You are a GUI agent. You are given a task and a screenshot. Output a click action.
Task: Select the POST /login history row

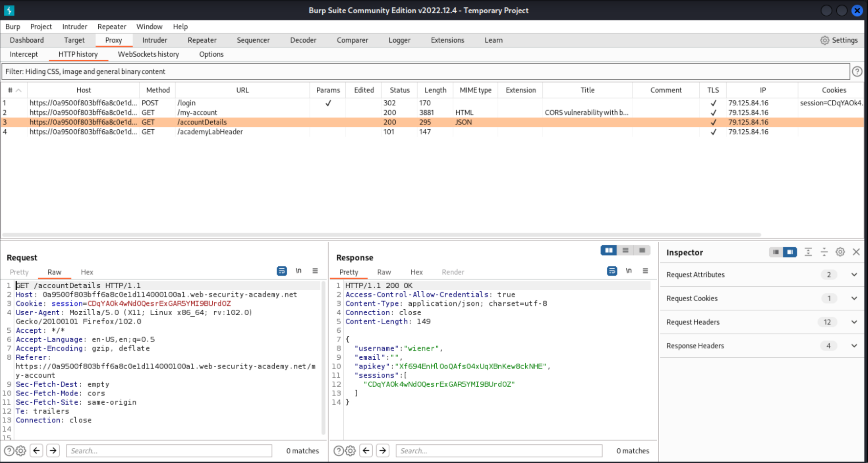click(432, 103)
